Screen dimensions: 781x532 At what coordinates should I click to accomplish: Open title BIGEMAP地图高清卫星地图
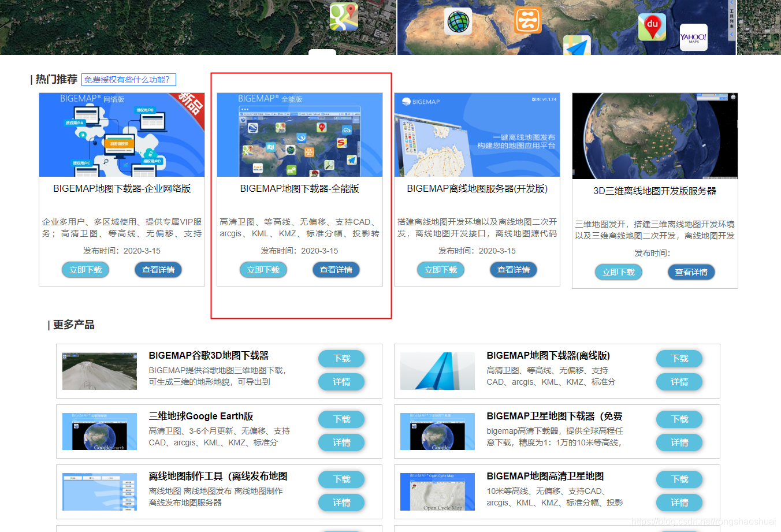coord(545,477)
